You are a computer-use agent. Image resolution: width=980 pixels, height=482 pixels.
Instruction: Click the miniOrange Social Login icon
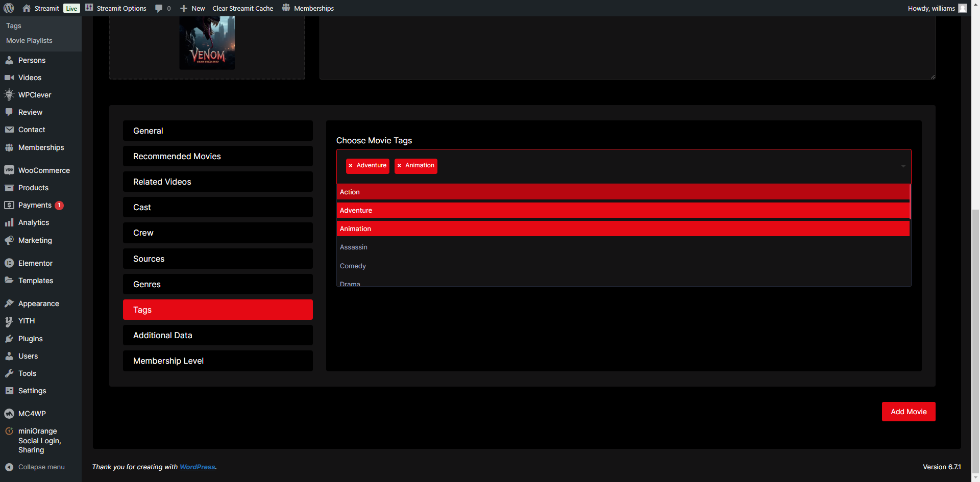coord(9,431)
